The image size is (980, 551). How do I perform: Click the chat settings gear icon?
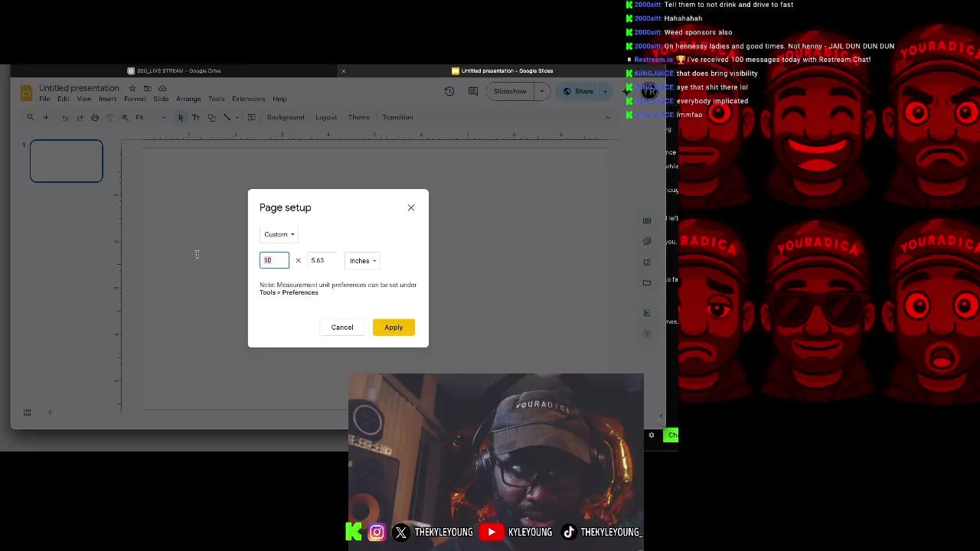652,435
